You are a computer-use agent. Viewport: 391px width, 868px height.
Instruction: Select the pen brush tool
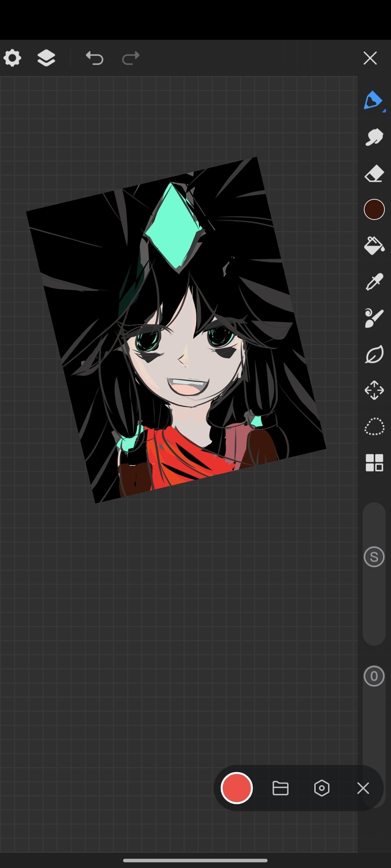point(373,101)
